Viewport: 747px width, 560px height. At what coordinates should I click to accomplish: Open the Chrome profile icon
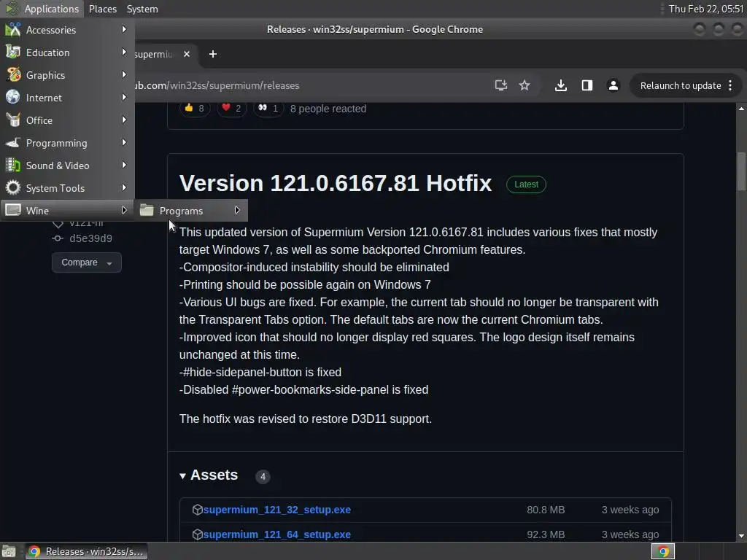[x=613, y=85]
